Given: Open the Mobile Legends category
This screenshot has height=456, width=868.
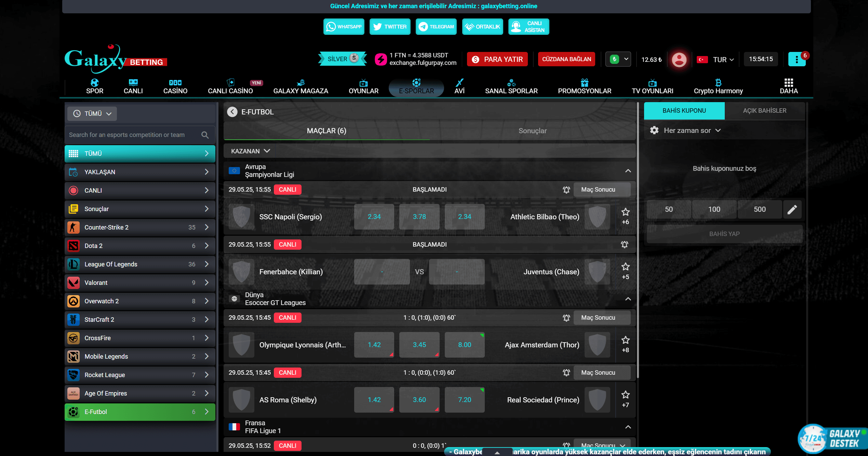Looking at the screenshot, I should point(140,357).
